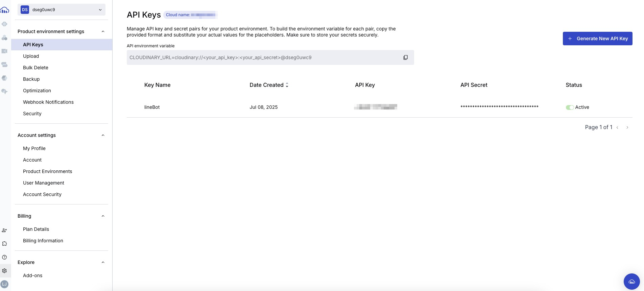Open the Upload settings page
Image resolution: width=644 pixels, height=291 pixels.
[x=31, y=56]
